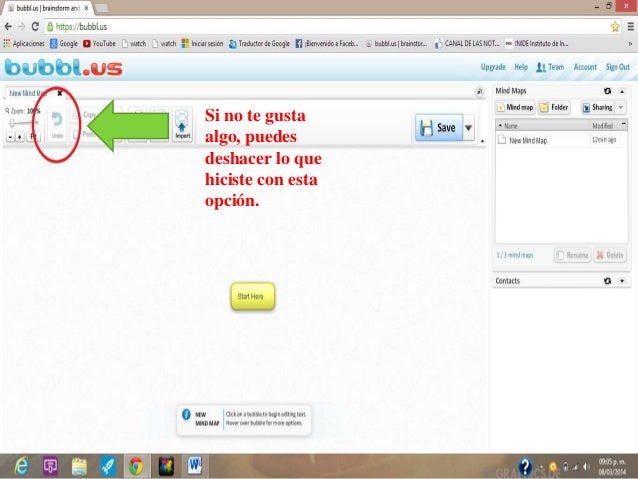
Task: Click Sign Out
Action: [618, 67]
